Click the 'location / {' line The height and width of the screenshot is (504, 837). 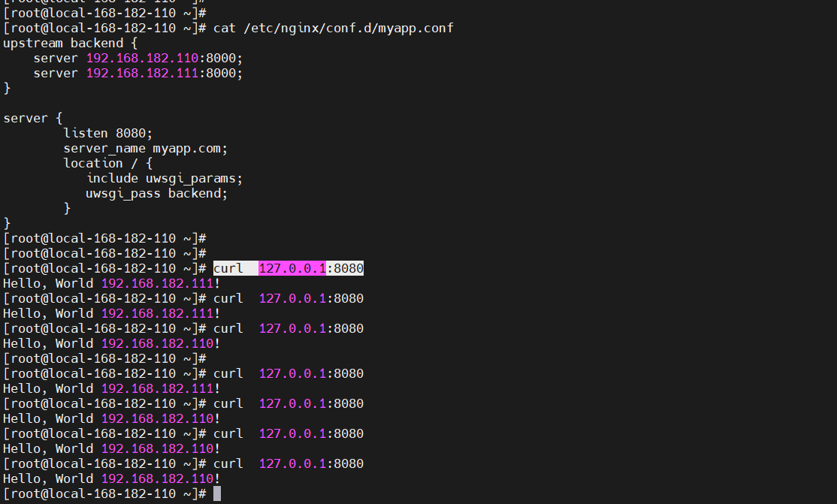[108, 164]
